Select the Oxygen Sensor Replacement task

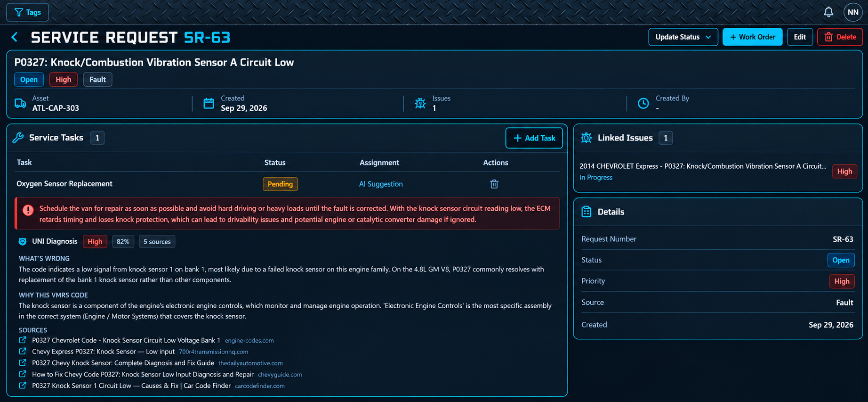click(x=64, y=184)
